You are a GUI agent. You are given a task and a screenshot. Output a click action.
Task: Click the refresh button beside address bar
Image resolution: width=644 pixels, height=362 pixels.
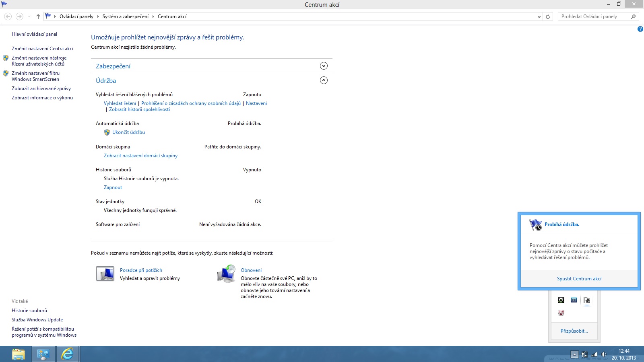click(548, 16)
